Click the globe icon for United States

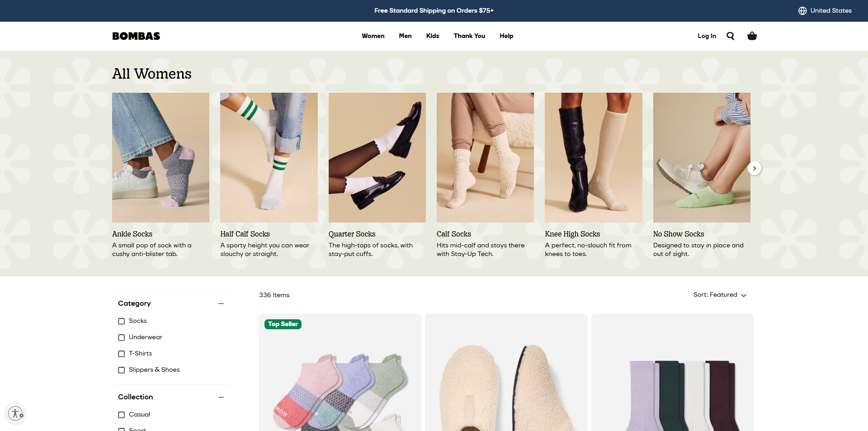[802, 11]
